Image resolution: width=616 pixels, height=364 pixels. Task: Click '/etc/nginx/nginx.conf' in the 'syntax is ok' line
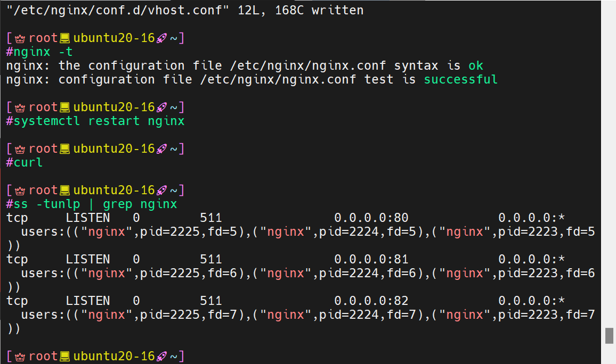tap(308, 65)
